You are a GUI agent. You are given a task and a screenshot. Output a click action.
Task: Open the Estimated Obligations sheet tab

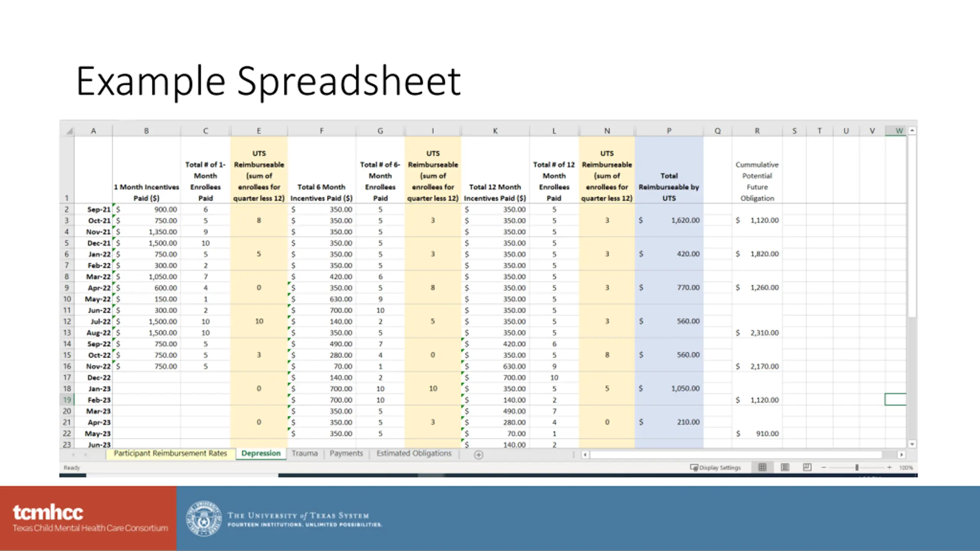coord(414,453)
